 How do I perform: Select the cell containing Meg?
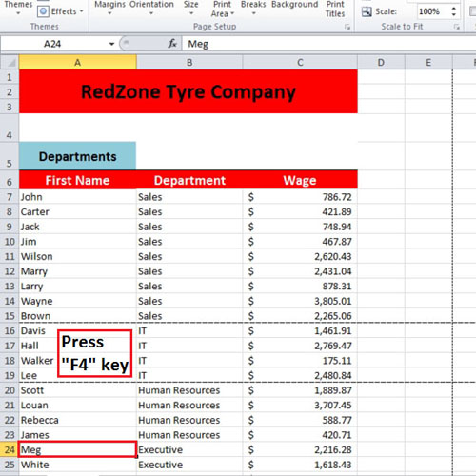[78, 449]
